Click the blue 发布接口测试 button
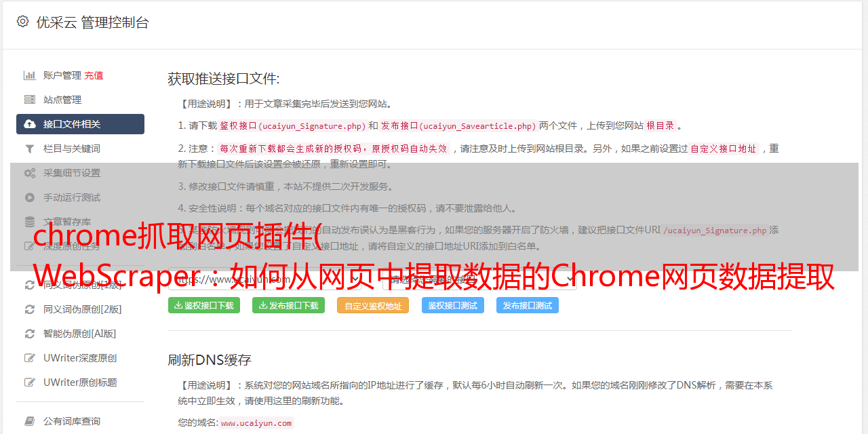Screen dimensions: 868x434 coord(528,305)
